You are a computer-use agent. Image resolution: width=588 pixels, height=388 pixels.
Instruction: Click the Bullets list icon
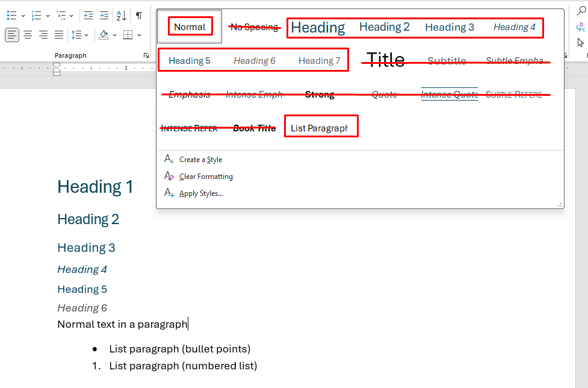pyautogui.click(x=11, y=16)
